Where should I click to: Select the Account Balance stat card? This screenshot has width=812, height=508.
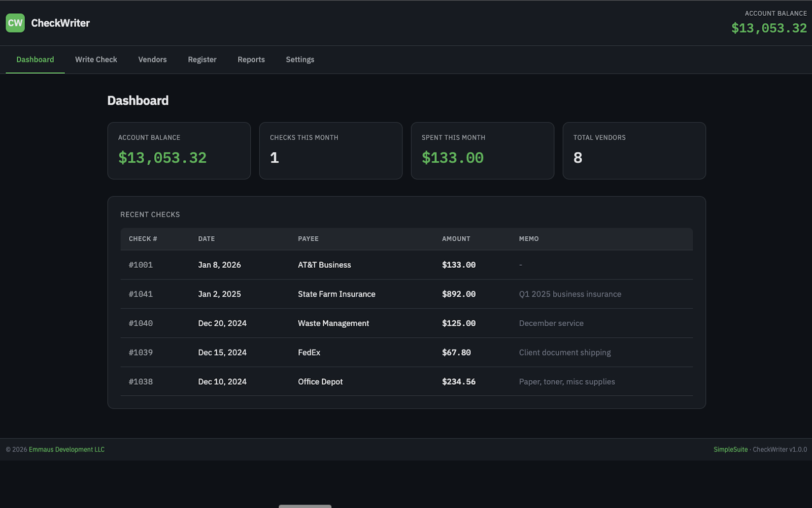(179, 150)
